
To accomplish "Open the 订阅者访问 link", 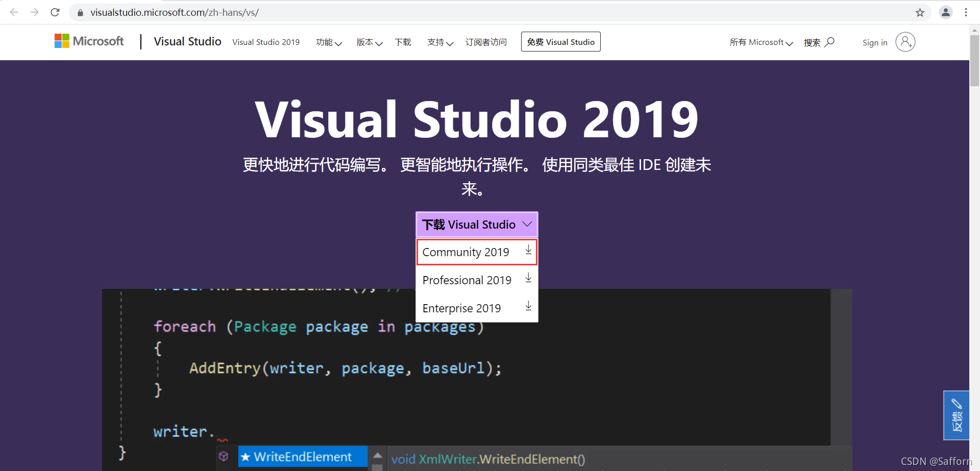I will point(486,42).
